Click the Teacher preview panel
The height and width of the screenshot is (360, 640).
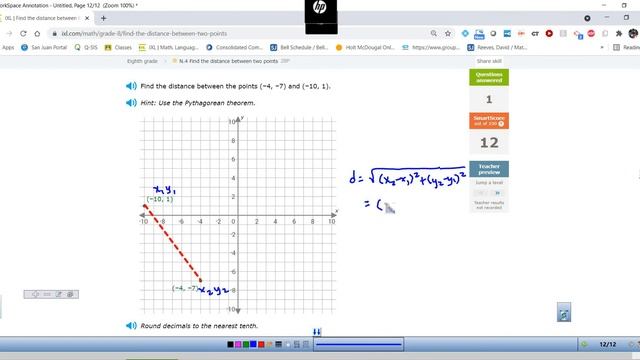tap(489, 169)
